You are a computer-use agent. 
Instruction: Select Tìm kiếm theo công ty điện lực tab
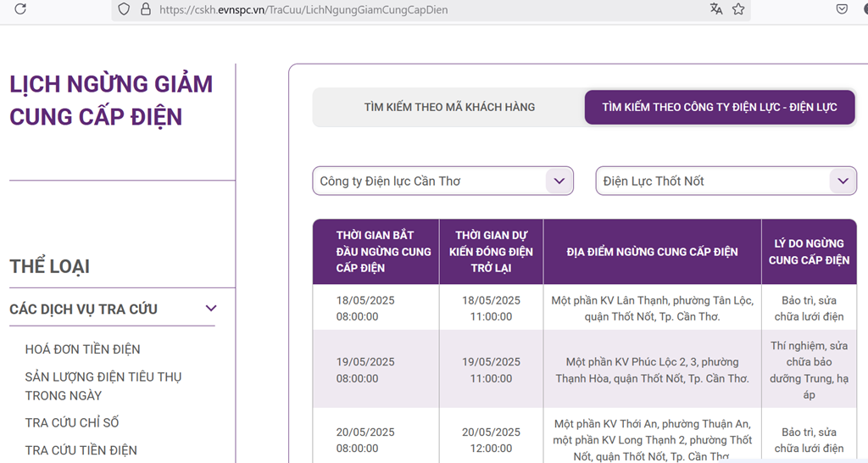pos(720,108)
